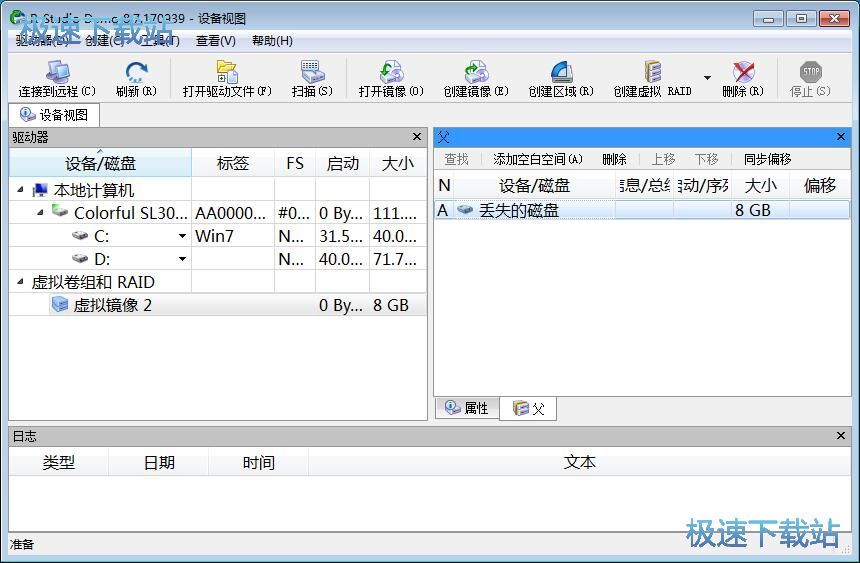The image size is (860, 563).
Task: Click the 刷新 (Refresh) toolbar icon
Action: tap(136, 73)
